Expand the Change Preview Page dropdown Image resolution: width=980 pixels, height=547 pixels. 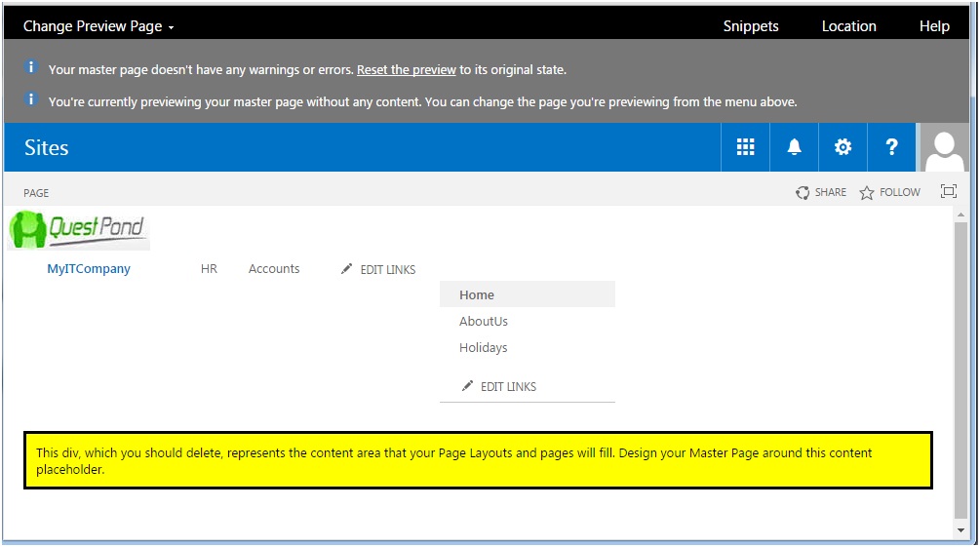(98, 26)
